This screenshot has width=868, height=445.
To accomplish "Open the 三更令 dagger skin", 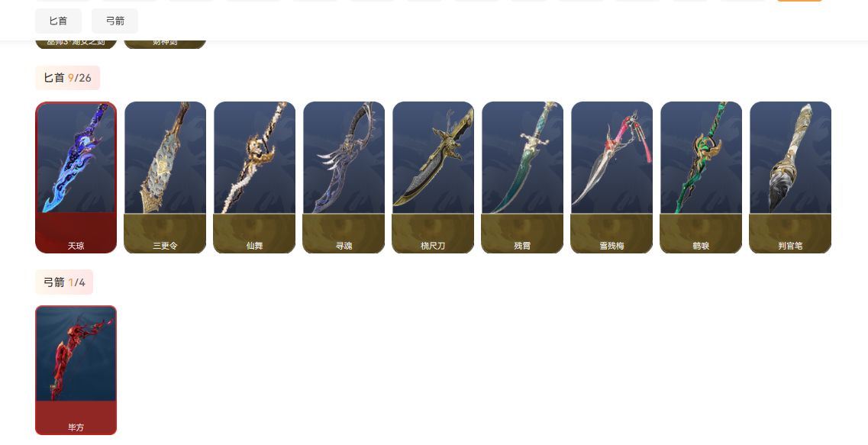I will [x=165, y=177].
